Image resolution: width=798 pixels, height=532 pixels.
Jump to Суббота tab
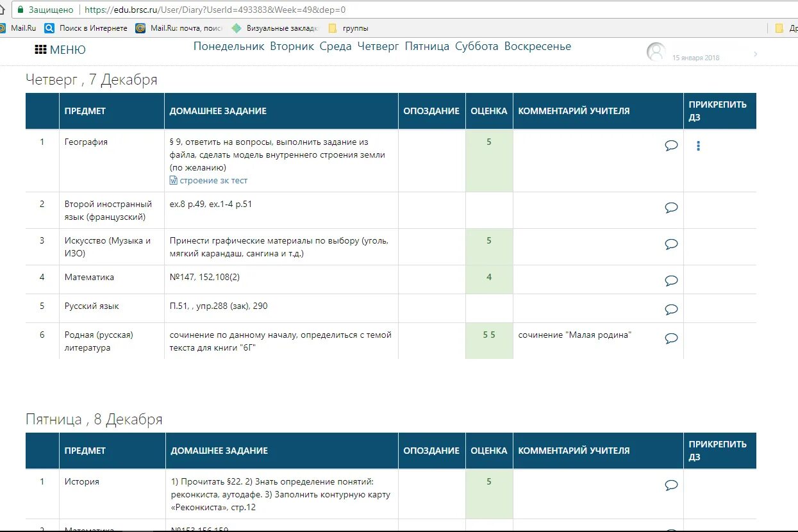point(476,46)
